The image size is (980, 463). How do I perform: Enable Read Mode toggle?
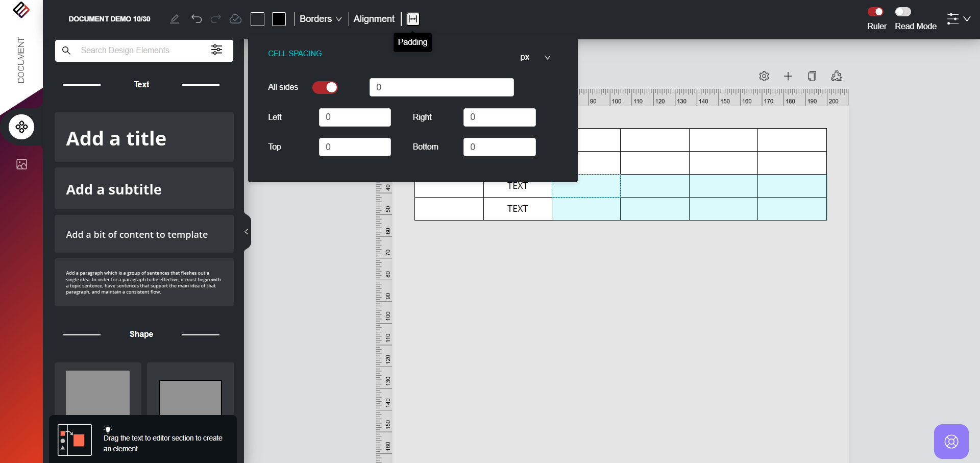pyautogui.click(x=903, y=12)
